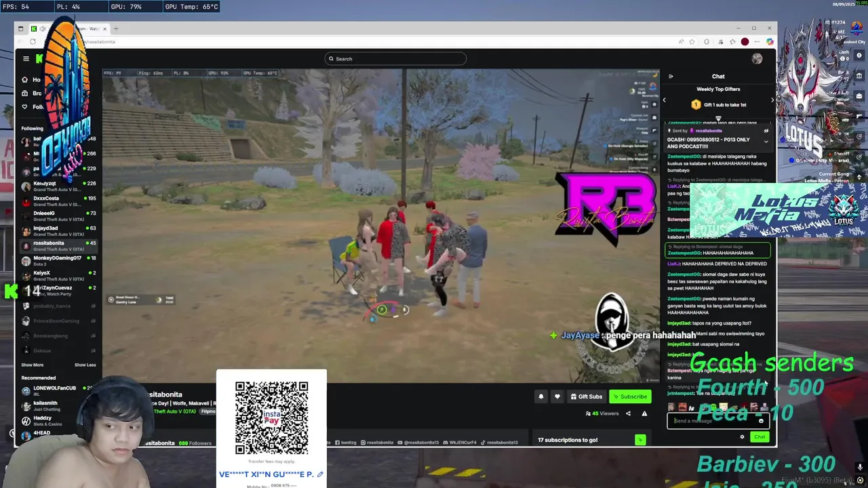Open chat settings gear icon
The image size is (868, 488).
pyautogui.click(x=742, y=437)
